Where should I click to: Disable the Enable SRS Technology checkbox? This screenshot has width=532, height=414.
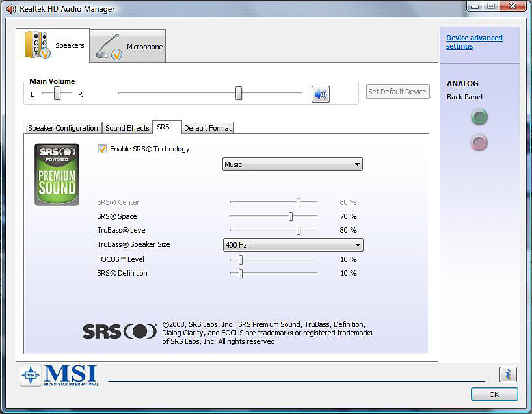[x=102, y=149]
